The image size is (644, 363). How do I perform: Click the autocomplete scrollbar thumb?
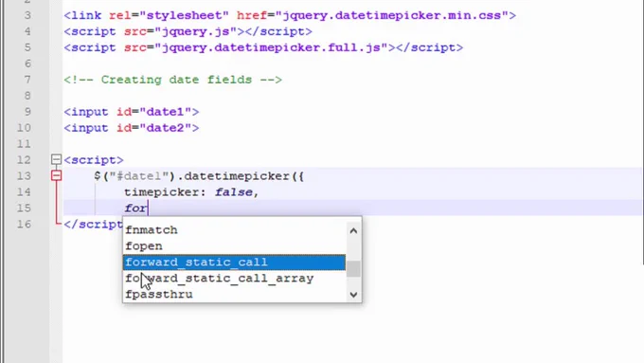(353, 269)
